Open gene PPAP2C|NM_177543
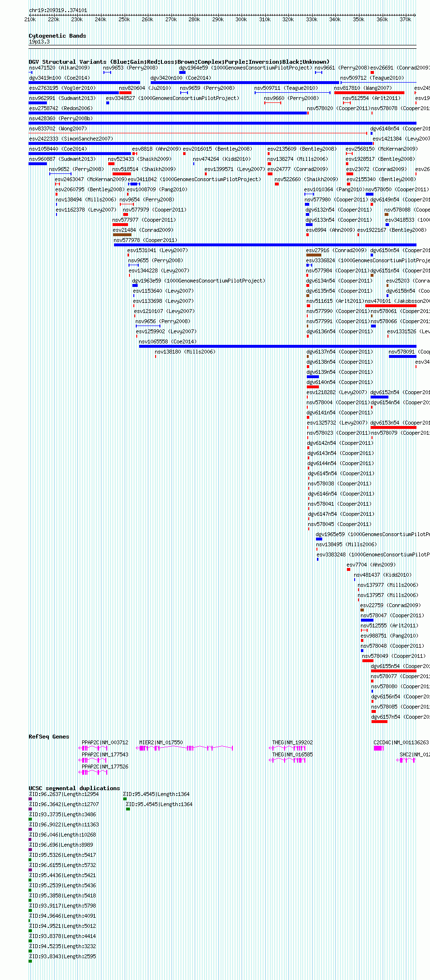The image size is (430, 980). [x=105, y=754]
